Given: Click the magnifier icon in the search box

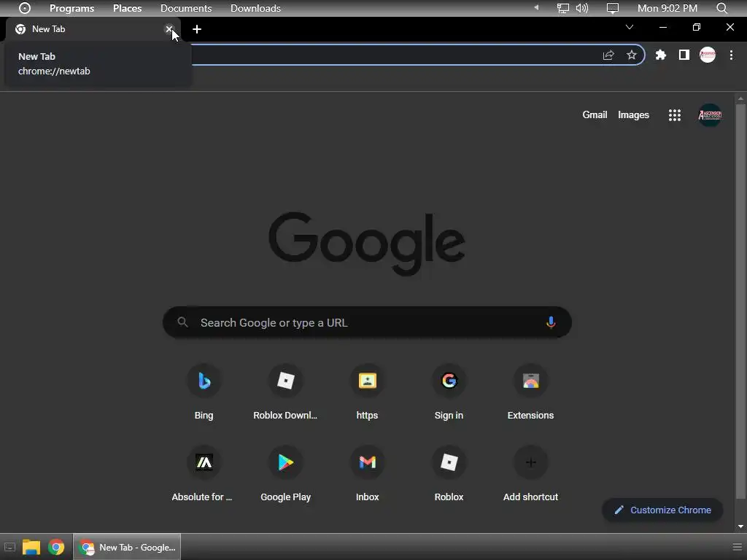Looking at the screenshot, I should tap(182, 322).
